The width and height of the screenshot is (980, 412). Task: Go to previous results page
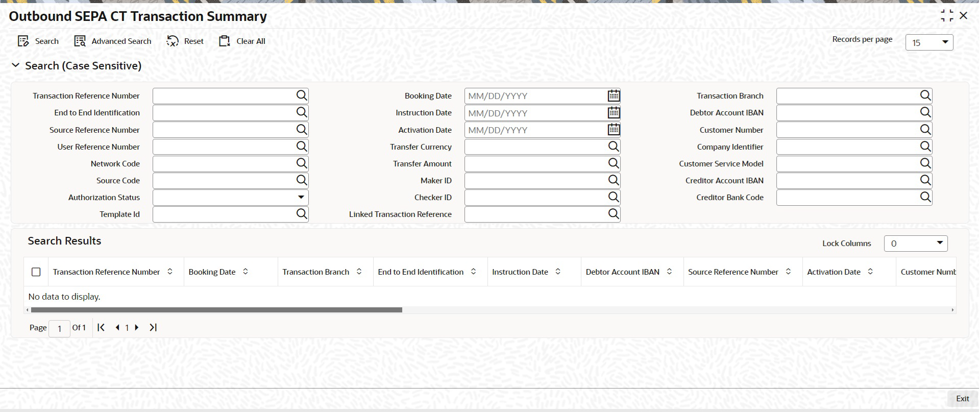117,327
